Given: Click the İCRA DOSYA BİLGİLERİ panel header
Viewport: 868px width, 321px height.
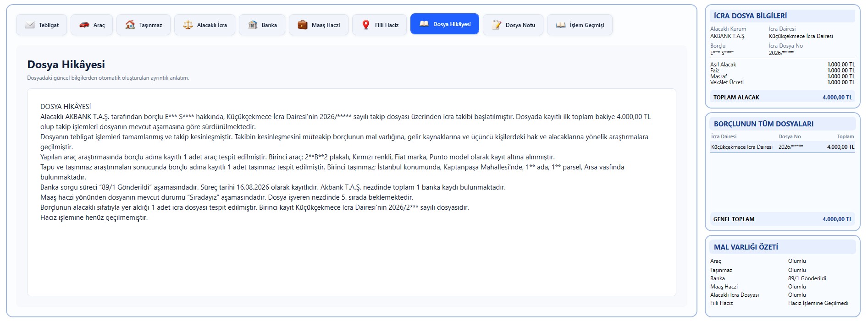Looking at the screenshot, I should 782,16.
